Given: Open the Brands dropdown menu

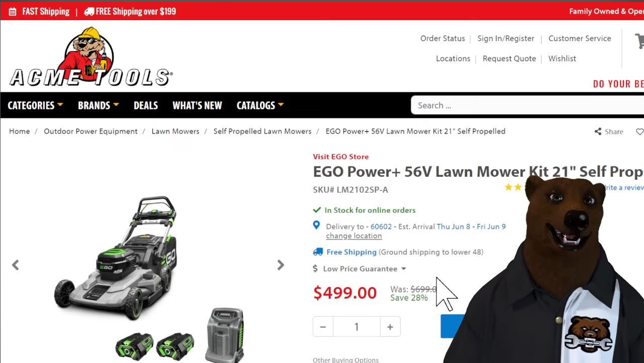Looking at the screenshot, I should (99, 105).
